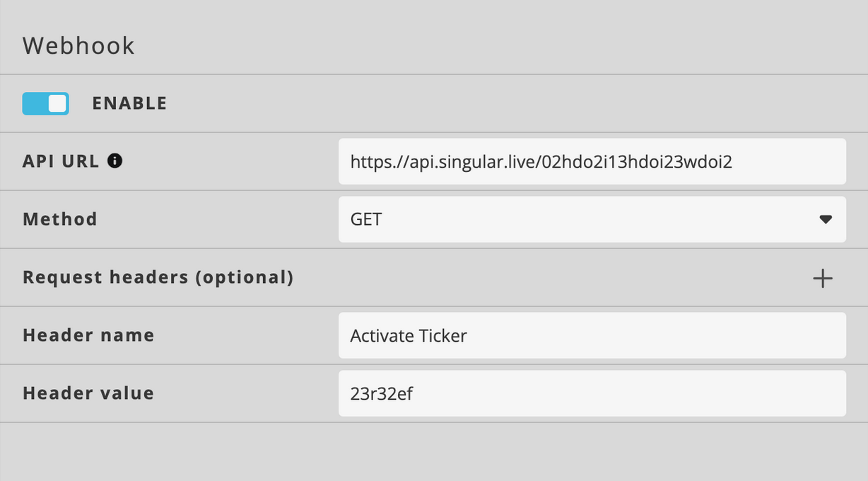This screenshot has width=868, height=481.
Task: Click the Method dropdown arrow
Action: (825, 219)
